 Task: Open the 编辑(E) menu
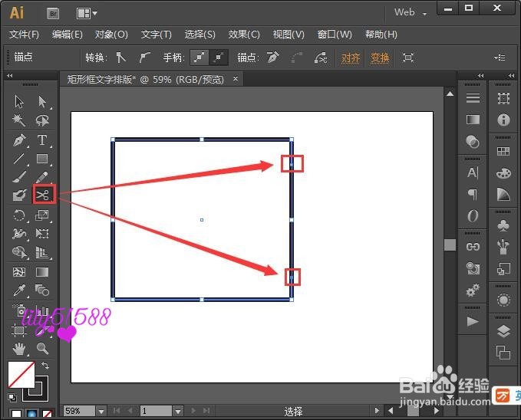(x=68, y=34)
